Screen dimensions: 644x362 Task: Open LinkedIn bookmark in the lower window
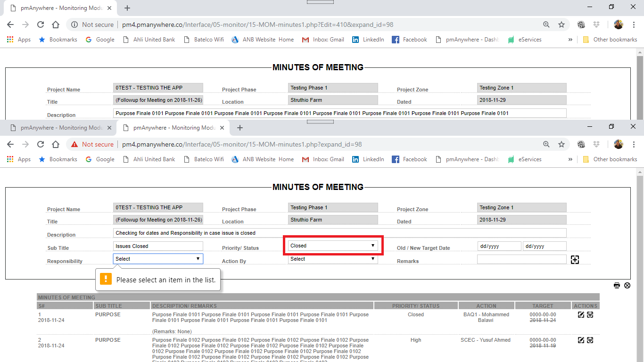click(x=368, y=159)
